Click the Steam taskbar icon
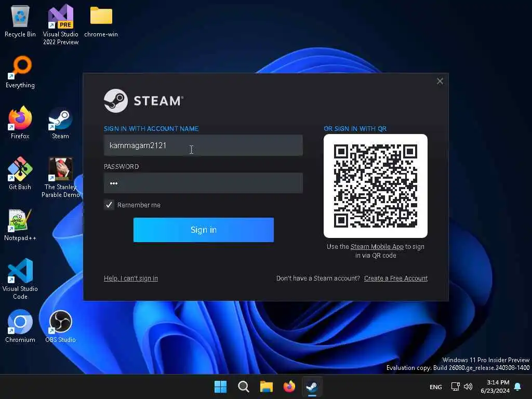Image resolution: width=532 pixels, height=399 pixels. pyautogui.click(x=312, y=387)
